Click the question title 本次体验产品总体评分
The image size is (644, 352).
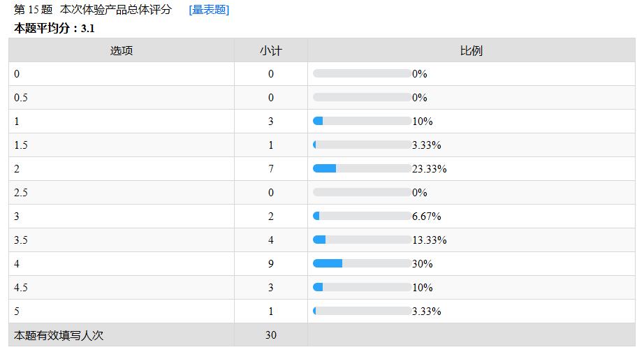tap(116, 10)
